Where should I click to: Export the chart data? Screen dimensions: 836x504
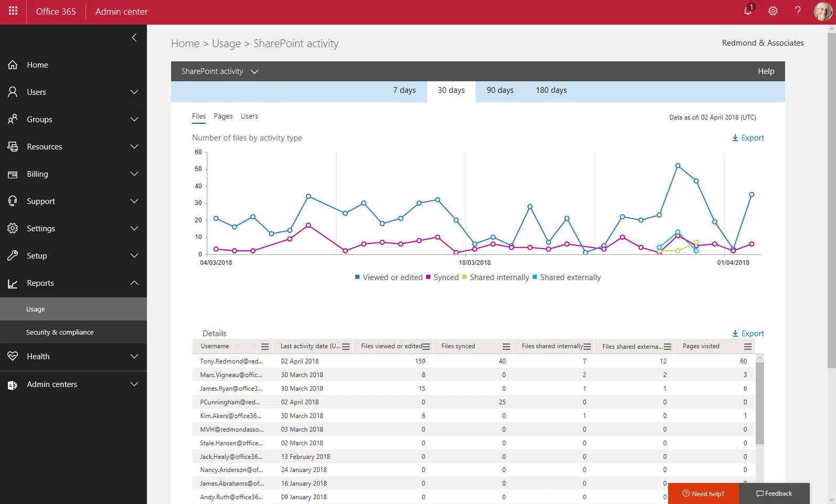coord(748,138)
